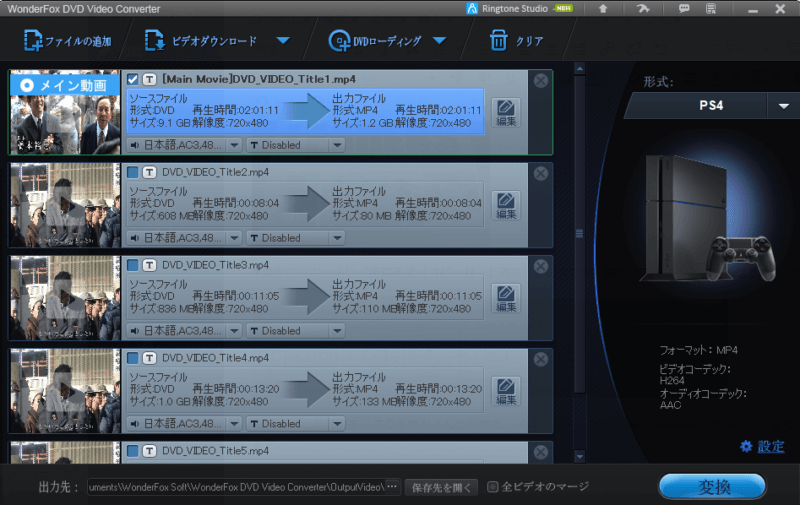Click the 編集 edit button for Title2

point(506,206)
